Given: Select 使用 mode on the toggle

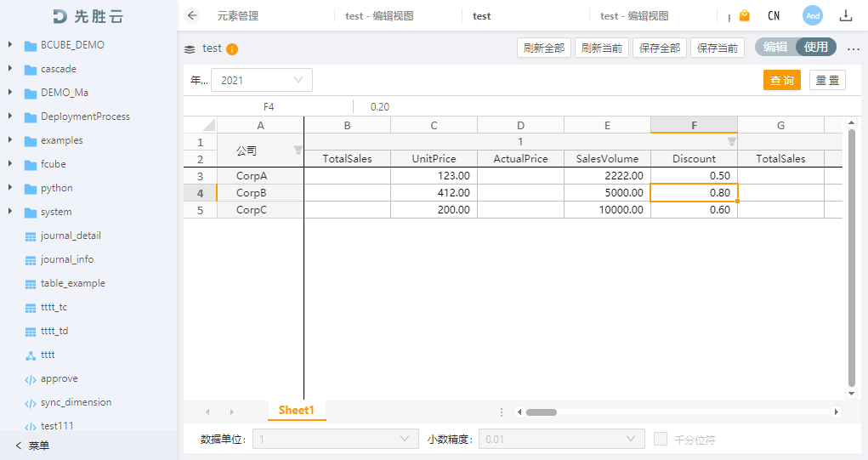Looking at the screenshot, I should click(x=816, y=48).
